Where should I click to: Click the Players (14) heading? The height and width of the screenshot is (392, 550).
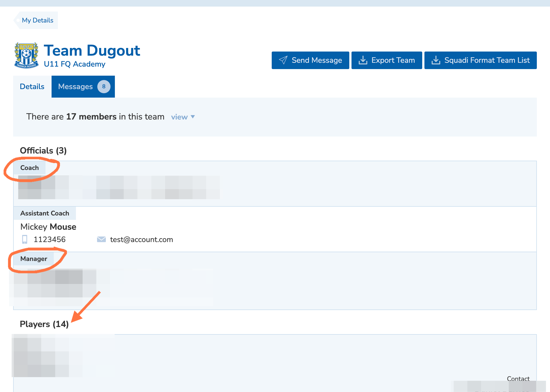pos(44,324)
